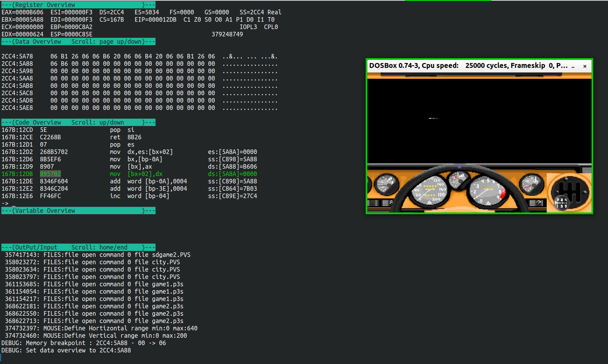608x364 pixels.
Task: Click the EBX=00005A88 register value
Action: pyautogui.click(x=22, y=20)
